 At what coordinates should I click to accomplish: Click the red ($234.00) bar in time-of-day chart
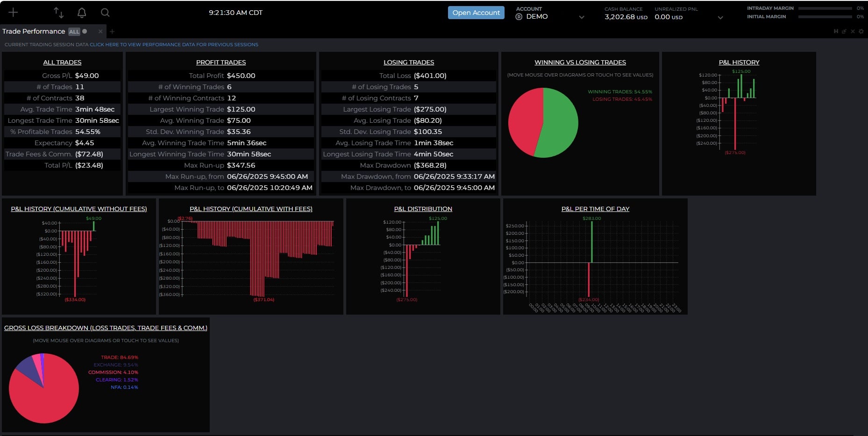coord(589,280)
